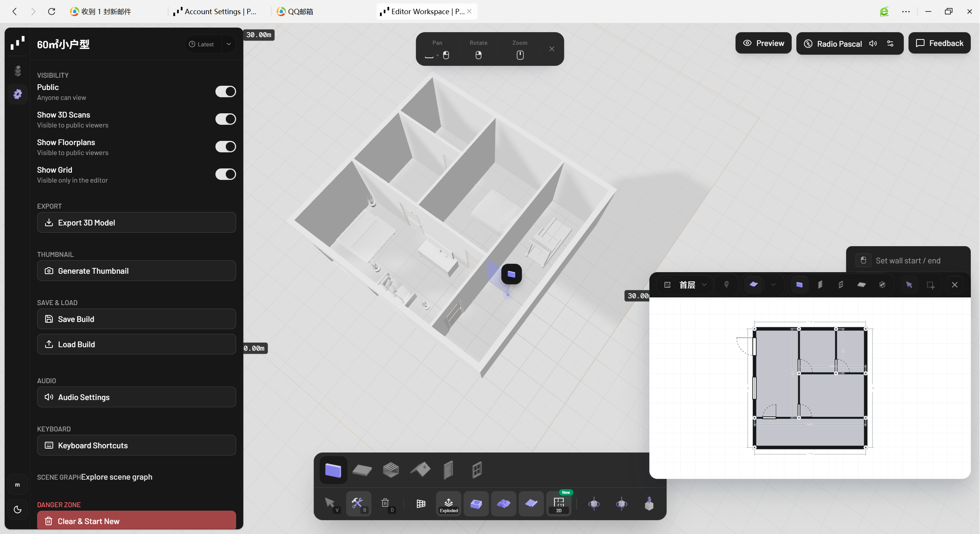Expand the Latest version dropdown arrow
The image size is (980, 534).
229,44
